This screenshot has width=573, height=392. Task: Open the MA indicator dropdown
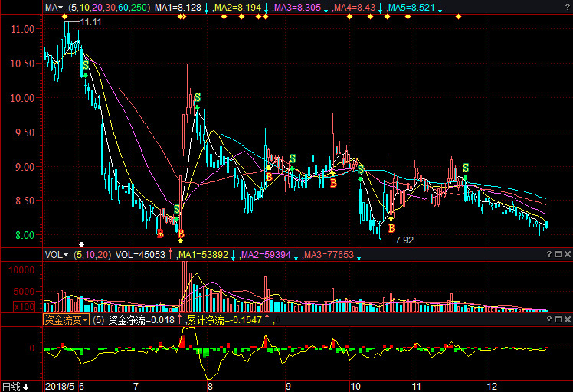point(54,7)
